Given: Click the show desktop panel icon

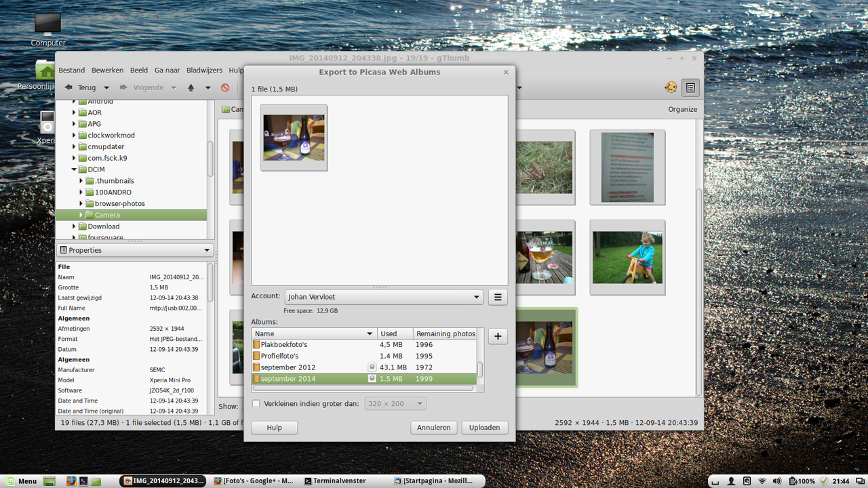Looking at the screenshot, I should 49,481.
